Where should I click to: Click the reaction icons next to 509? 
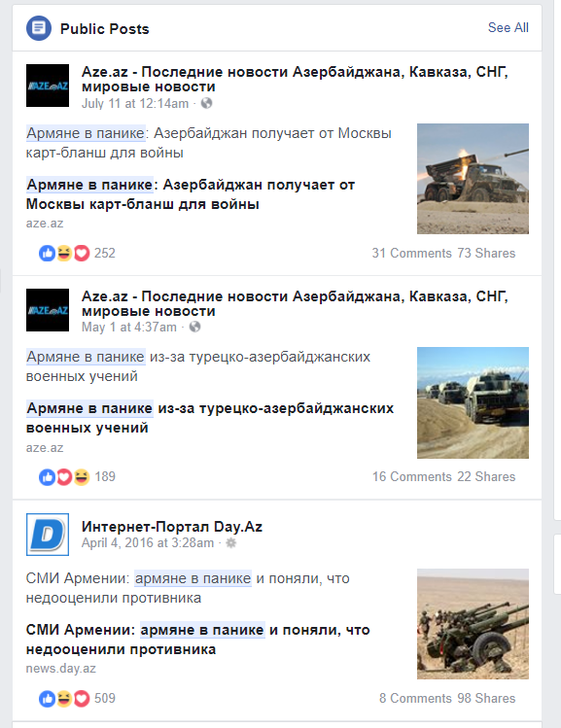(64, 698)
